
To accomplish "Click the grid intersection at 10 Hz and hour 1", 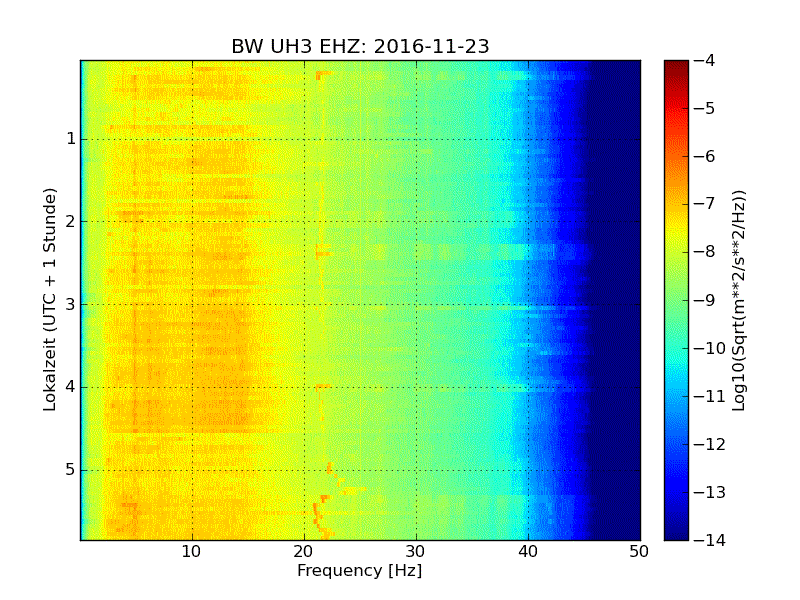I will tap(192, 139).
